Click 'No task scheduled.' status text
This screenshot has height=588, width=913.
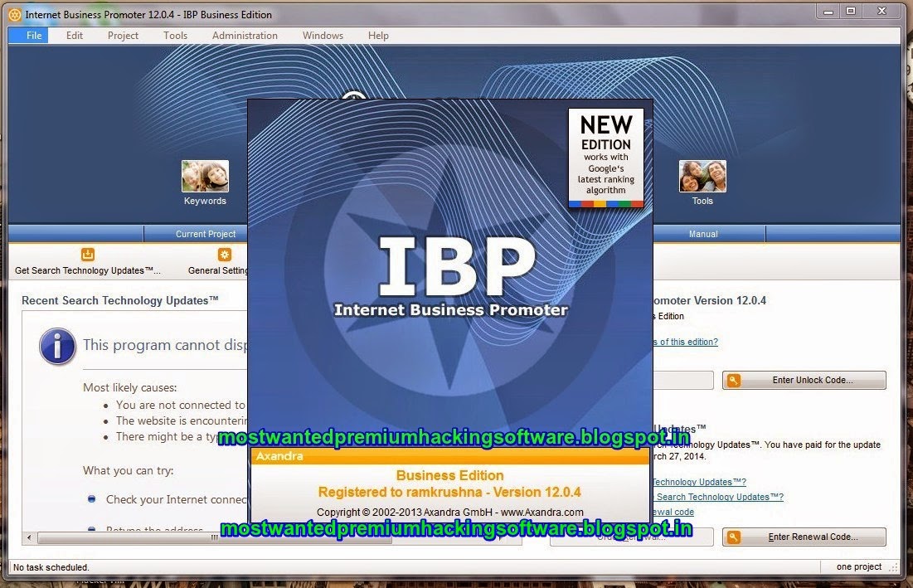click(51, 567)
